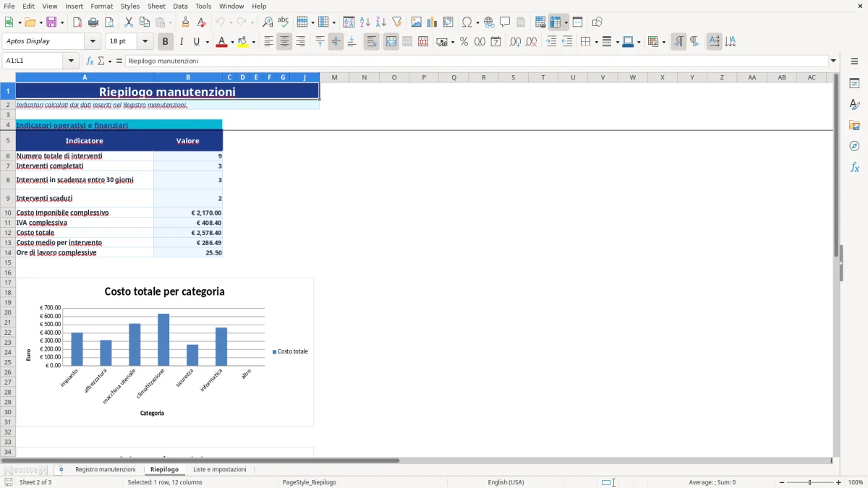Enable AutoFilter with the funnel icon
The image size is (868, 488).
397,22
